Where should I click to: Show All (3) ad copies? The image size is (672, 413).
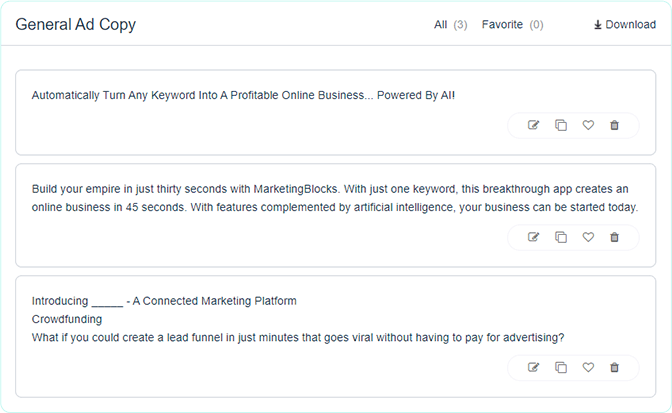(x=450, y=24)
